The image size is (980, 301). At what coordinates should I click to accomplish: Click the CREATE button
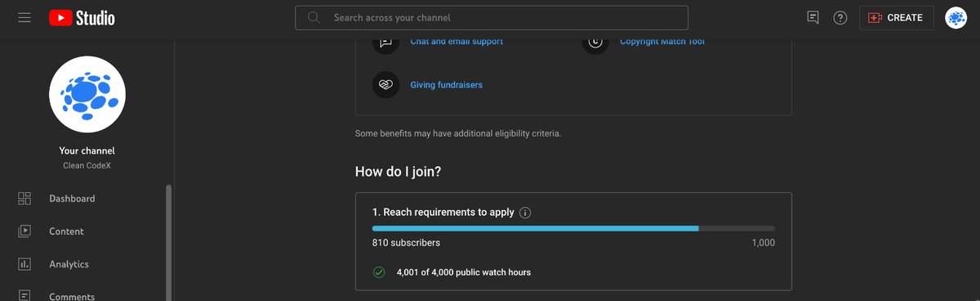[896, 17]
